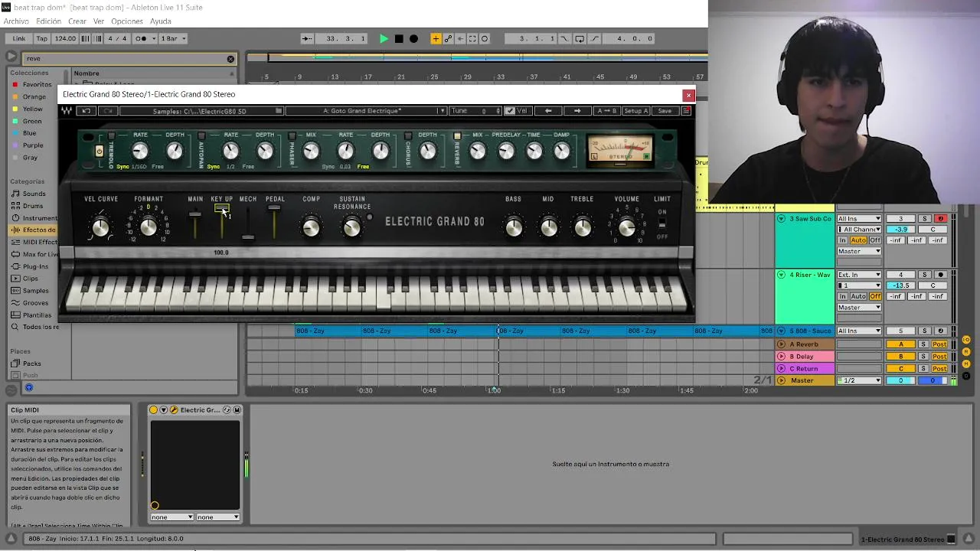Click the plugin Undo arrow icon
The height and width of the screenshot is (551, 980).
[86, 111]
